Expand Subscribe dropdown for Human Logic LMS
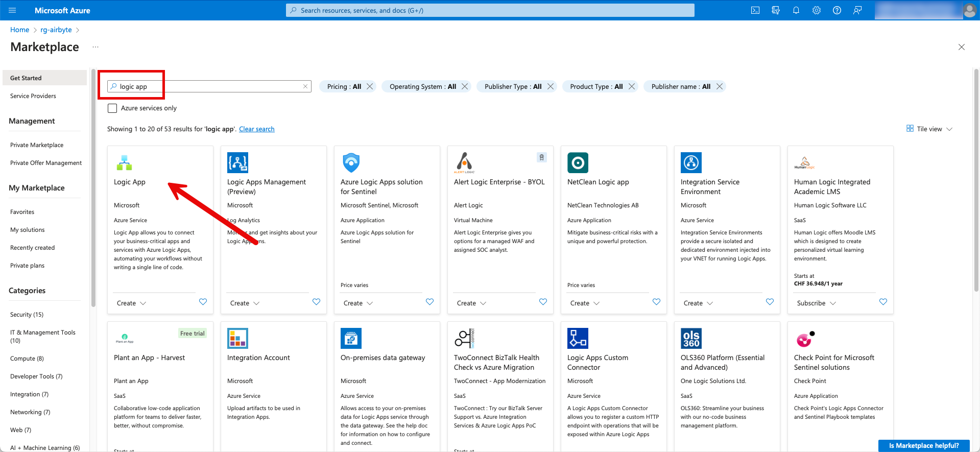Screen dimensions: 980x452 [x=816, y=303]
